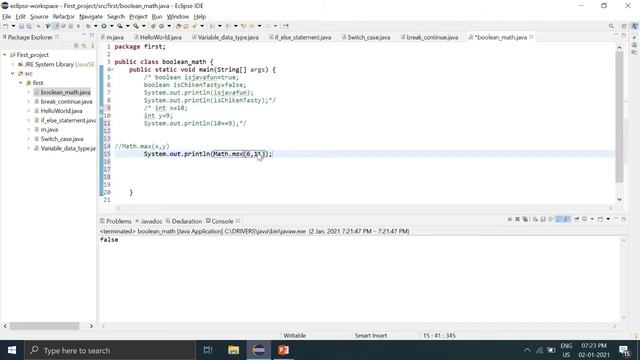Open File Explorer from taskbar
640x360 pixels.
point(233,350)
